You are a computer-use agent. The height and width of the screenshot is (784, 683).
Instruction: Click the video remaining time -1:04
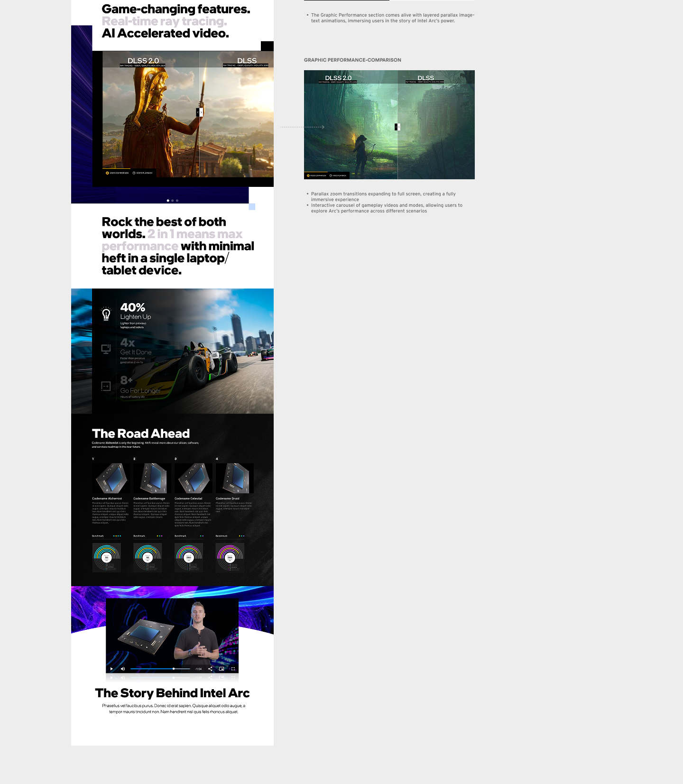198,669
